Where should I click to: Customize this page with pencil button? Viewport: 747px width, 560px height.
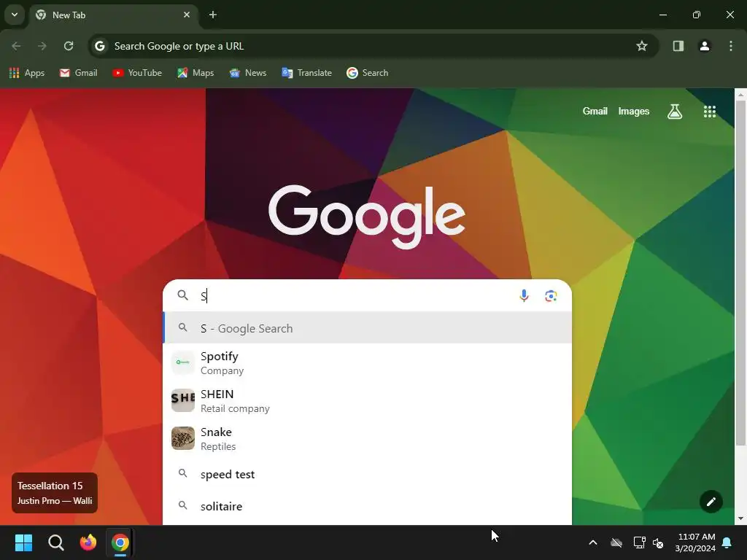[x=711, y=502]
